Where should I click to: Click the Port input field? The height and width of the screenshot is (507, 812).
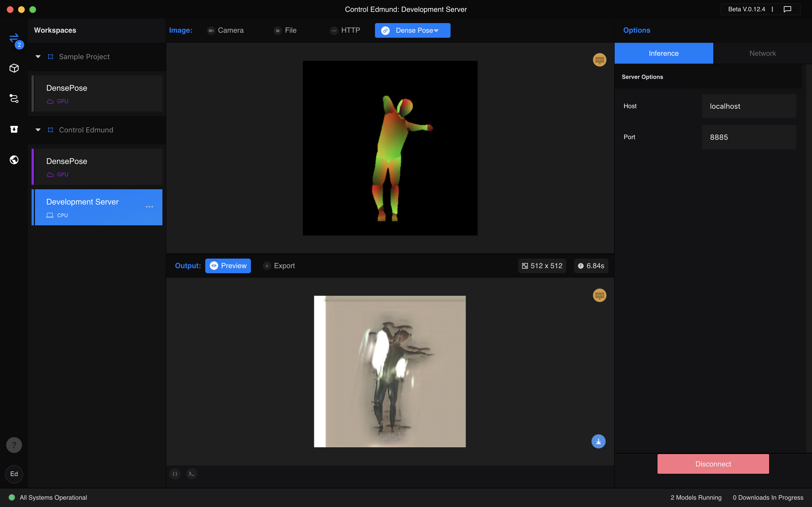pyautogui.click(x=749, y=137)
